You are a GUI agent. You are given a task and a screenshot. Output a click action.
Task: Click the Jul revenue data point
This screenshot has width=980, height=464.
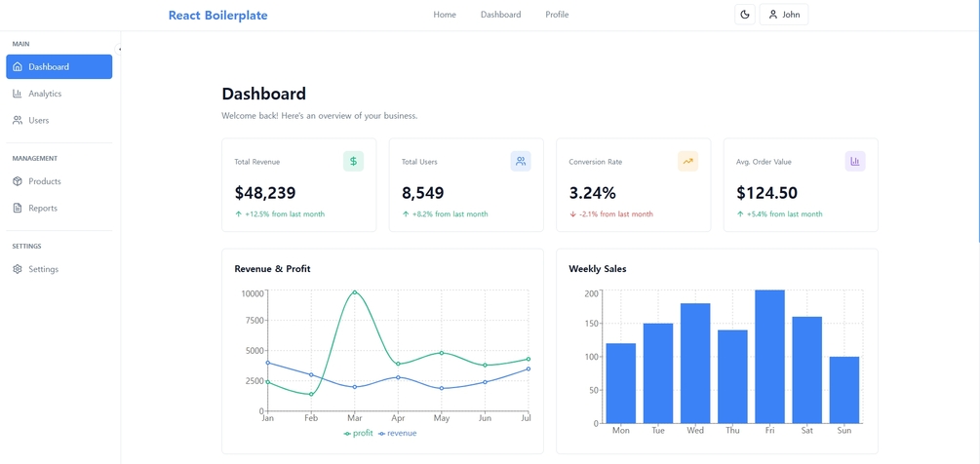[529, 368]
